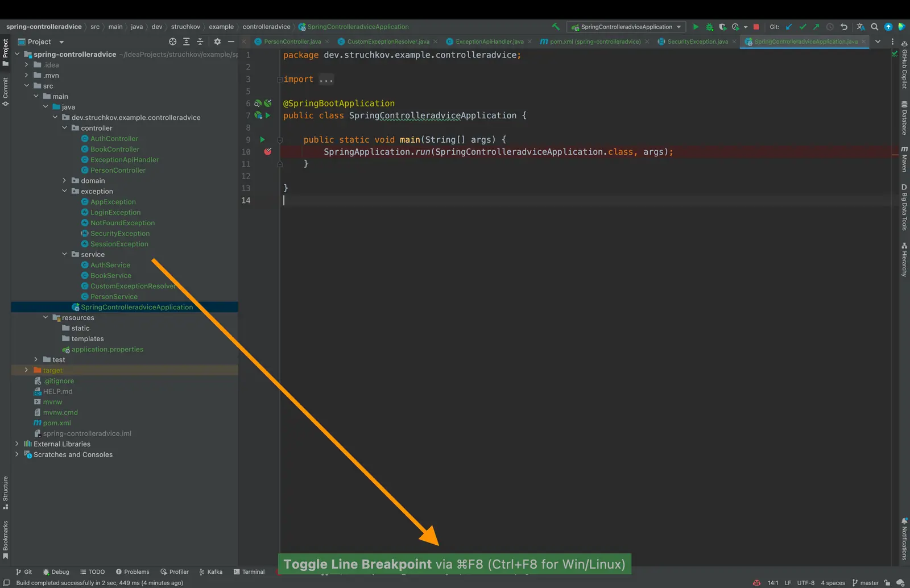The image size is (910, 588).
Task: Click the Build project hammer icon
Action: (x=556, y=27)
